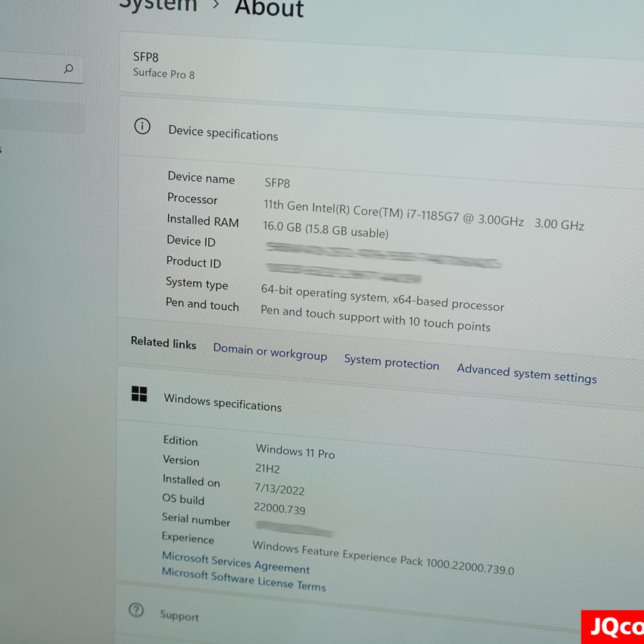Click the Device name label
This screenshot has height=644, width=644.
point(201,178)
